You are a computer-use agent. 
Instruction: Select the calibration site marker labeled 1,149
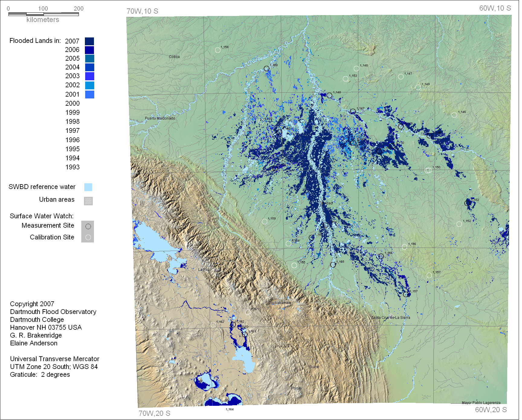(418, 87)
